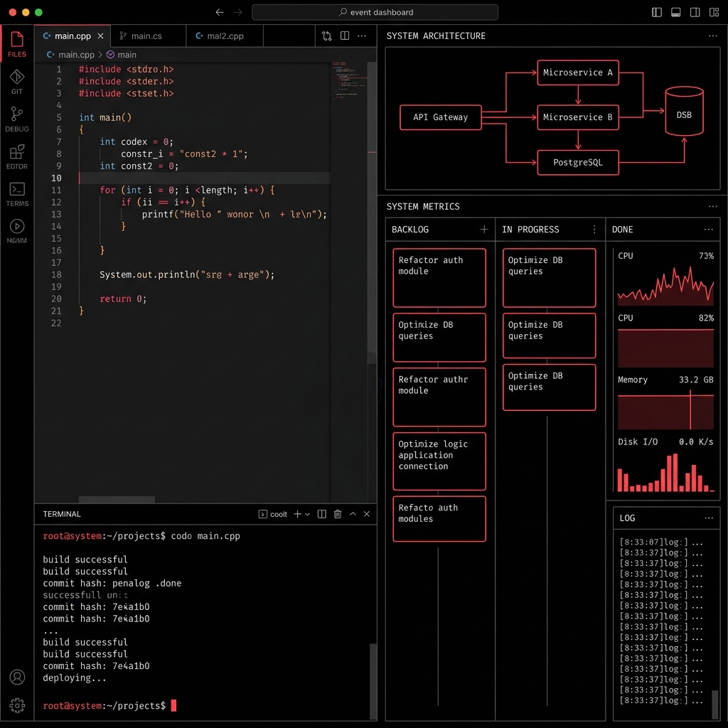Split the terminal pane
Screen dimensions: 728x728
coord(322,514)
